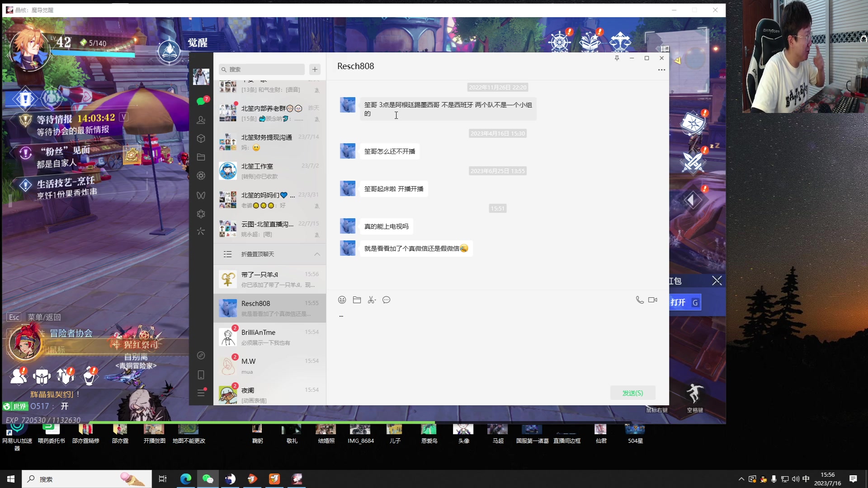Viewport: 868px width, 488px height.
Task: Toggle the 中 input method indicator
Action: [806, 479]
